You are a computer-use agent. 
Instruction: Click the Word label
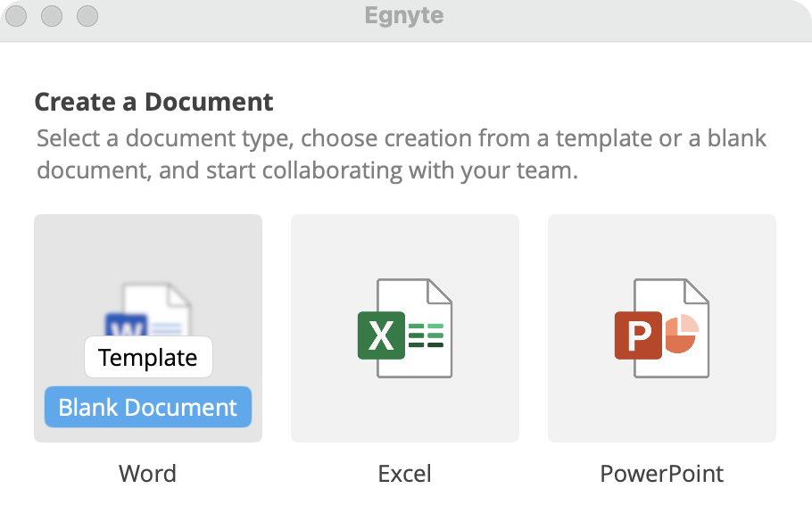pyautogui.click(x=147, y=473)
